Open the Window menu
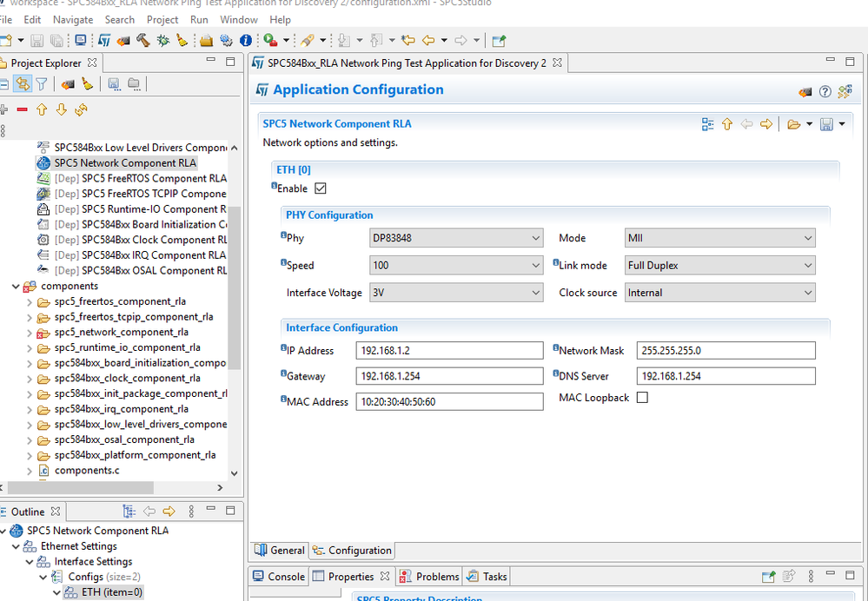 pos(239,19)
